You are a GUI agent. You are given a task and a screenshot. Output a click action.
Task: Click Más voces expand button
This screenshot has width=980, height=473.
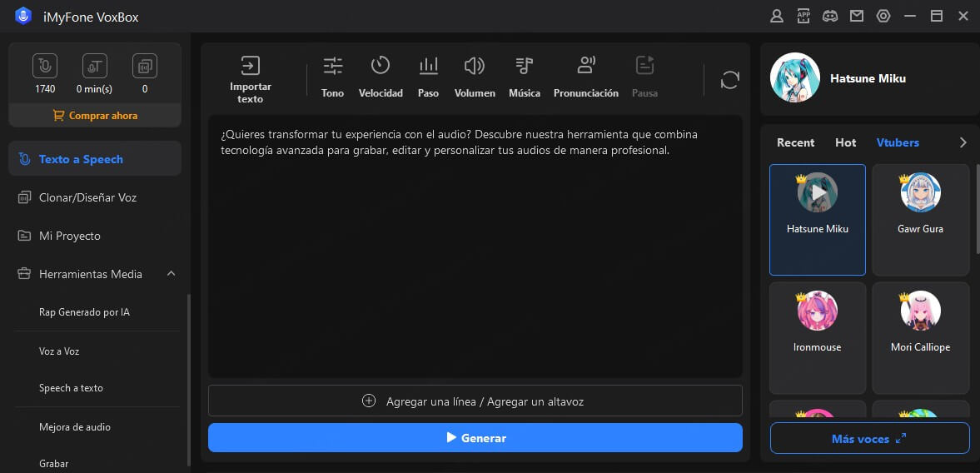tap(869, 439)
